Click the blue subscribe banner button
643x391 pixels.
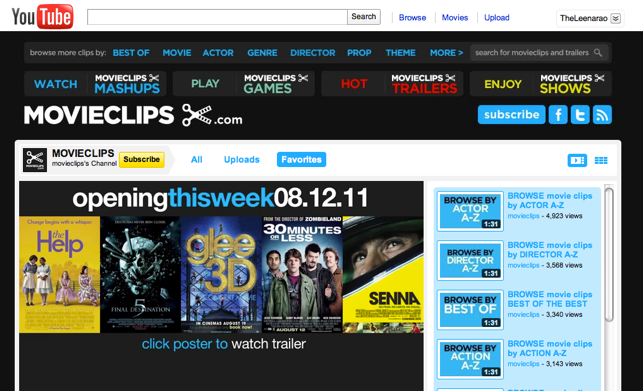pyautogui.click(x=511, y=114)
